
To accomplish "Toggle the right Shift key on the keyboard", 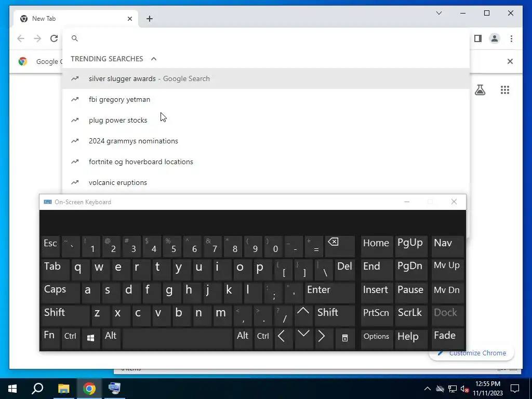I will (x=335, y=315).
